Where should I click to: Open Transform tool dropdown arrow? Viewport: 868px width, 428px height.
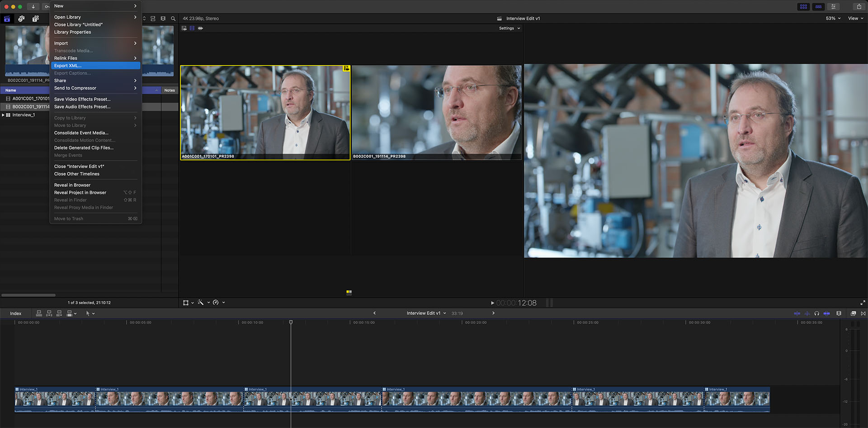click(x=193, y=303)
